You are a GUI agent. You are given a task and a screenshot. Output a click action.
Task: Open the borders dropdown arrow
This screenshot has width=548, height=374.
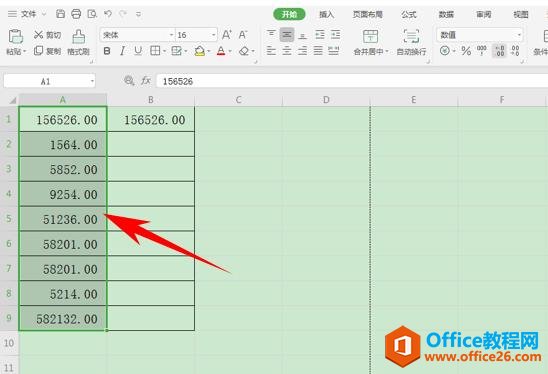(x=164, y=51)
